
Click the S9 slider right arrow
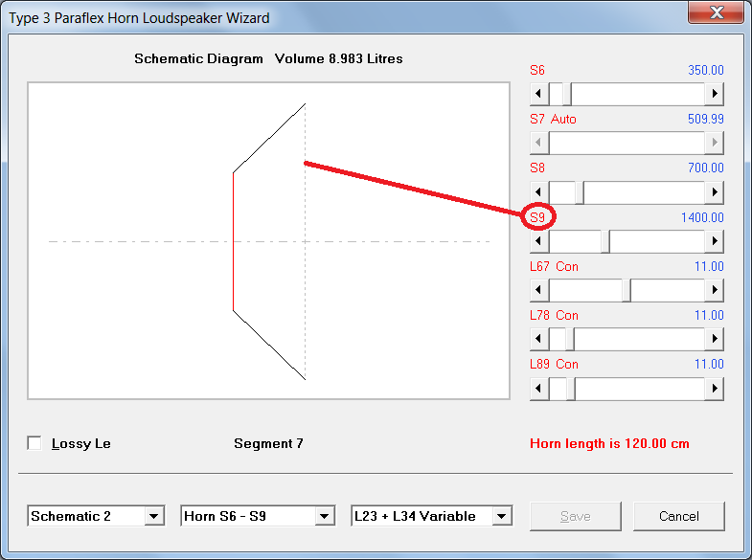coord(714,241)
